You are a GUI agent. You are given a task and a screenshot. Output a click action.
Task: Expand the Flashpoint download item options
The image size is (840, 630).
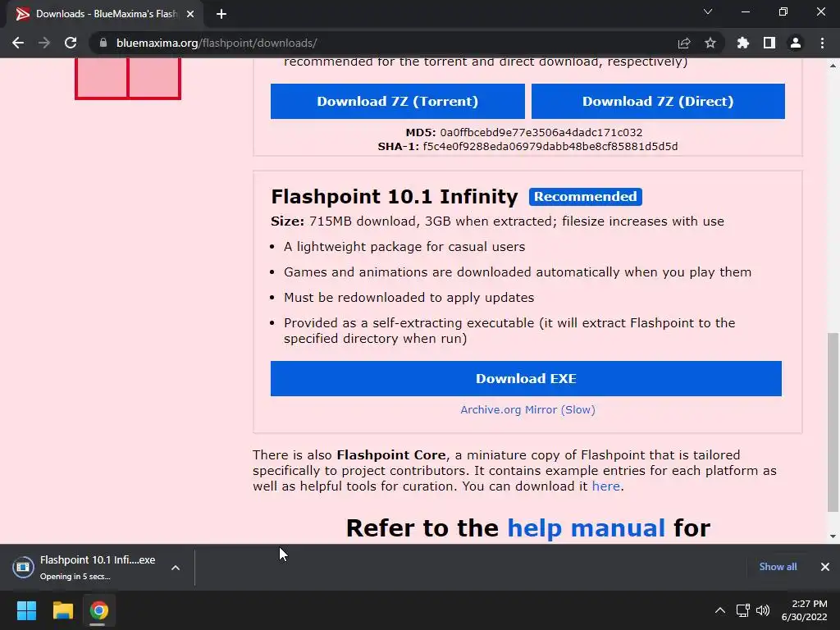[176, 568]
